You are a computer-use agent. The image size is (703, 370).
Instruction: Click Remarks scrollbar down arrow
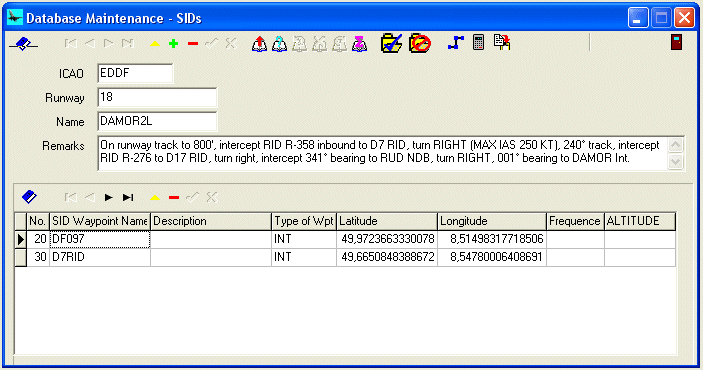click(x=676, y=161)
